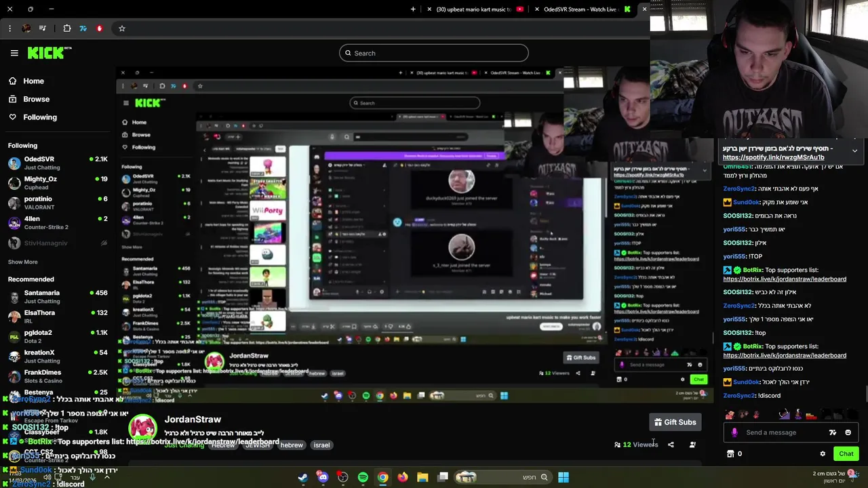Close the upbeat mario kart music tab
Viewport: 868px width, 488px height.
click(x=429, y=9)
